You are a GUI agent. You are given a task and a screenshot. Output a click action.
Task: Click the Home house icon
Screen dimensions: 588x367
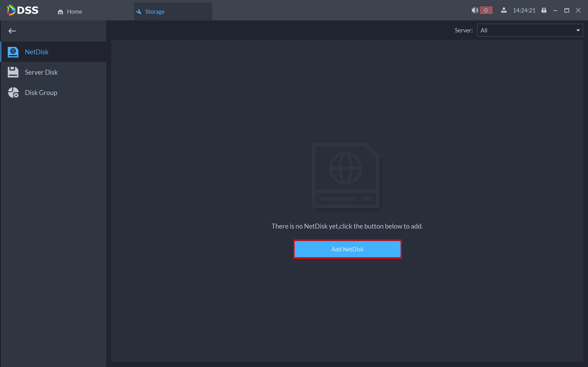point(60,12)
